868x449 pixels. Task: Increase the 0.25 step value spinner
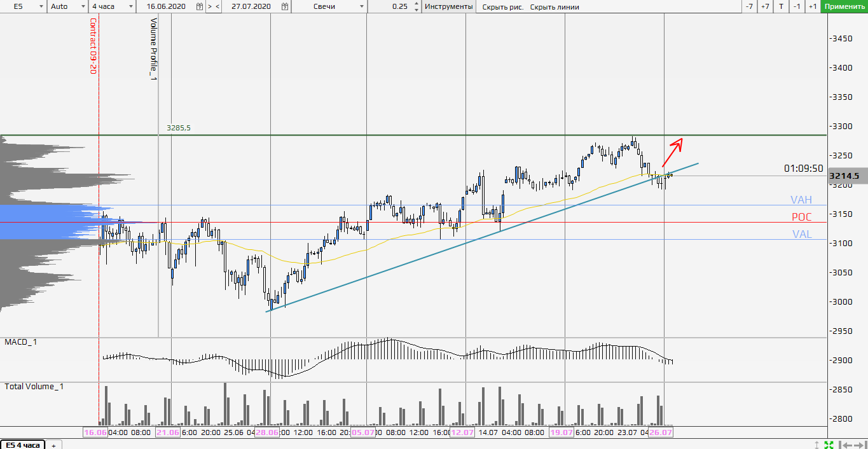(417, 4)
